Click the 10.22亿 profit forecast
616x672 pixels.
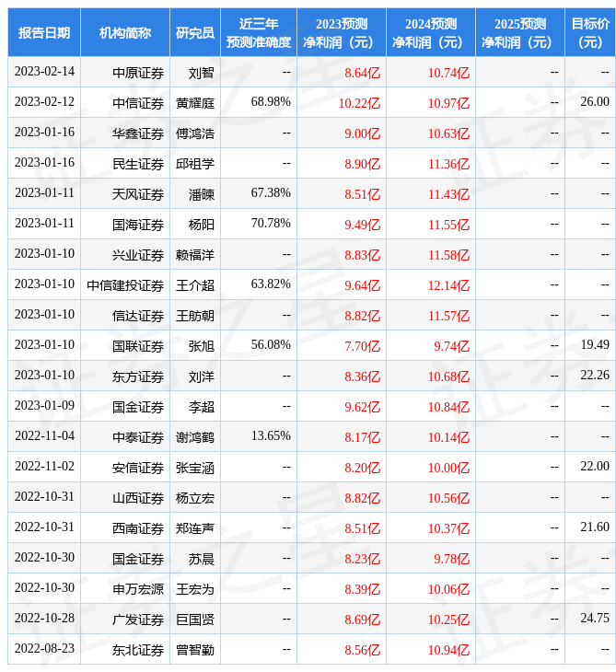click(x=359, y=102)
